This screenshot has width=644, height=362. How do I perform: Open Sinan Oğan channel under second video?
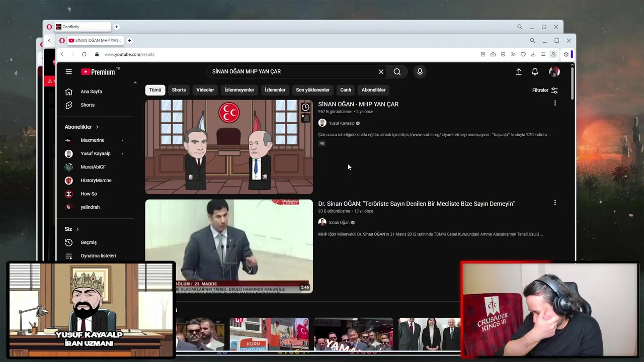339,223
